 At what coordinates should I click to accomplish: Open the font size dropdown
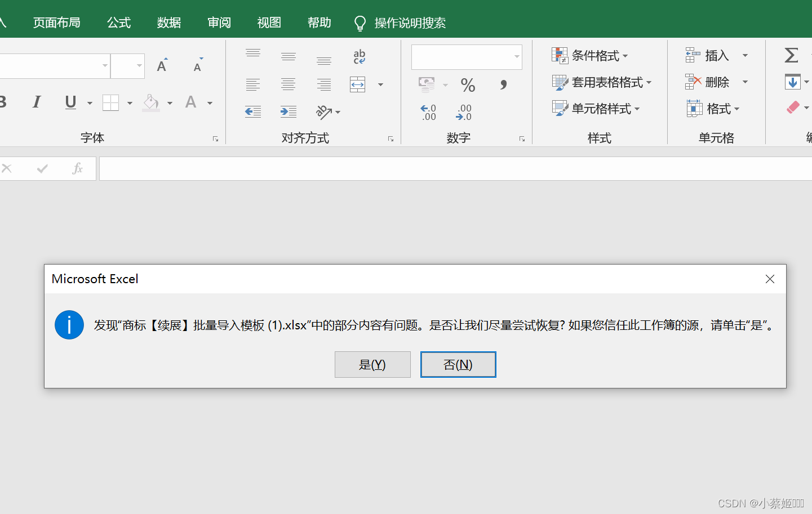pyautogui.click(x=139, y=66)
